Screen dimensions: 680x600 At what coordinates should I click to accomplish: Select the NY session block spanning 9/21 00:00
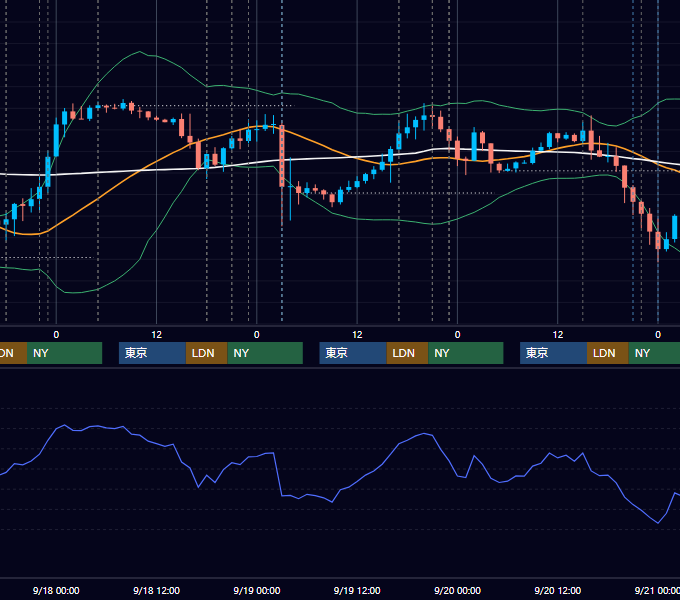654,353
